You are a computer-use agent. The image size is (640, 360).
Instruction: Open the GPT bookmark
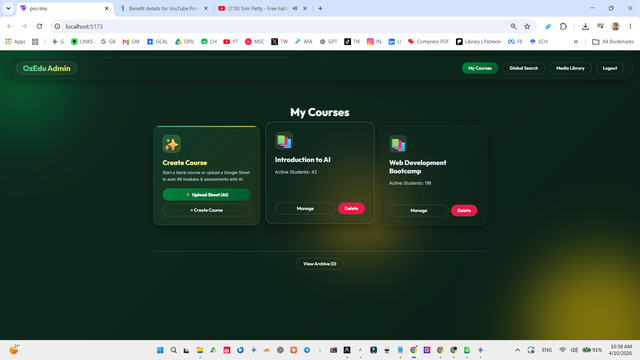coord(329,42)
